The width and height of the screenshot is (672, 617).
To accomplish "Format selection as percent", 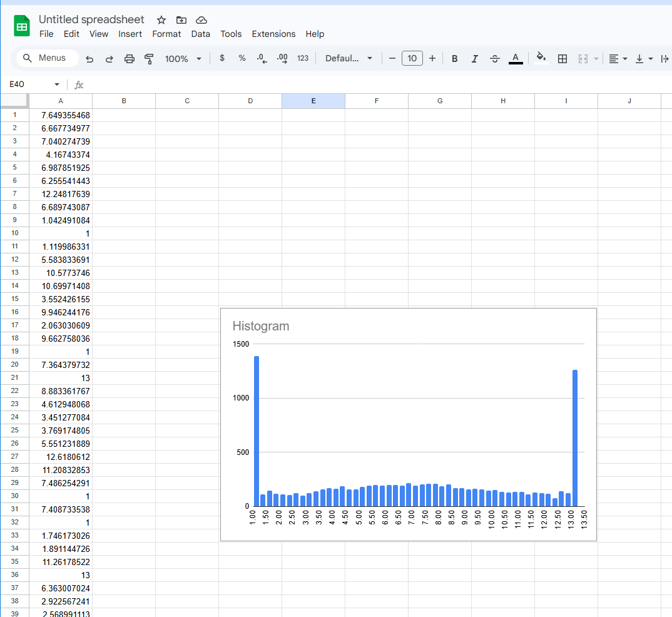I will [x=242, y=58].
